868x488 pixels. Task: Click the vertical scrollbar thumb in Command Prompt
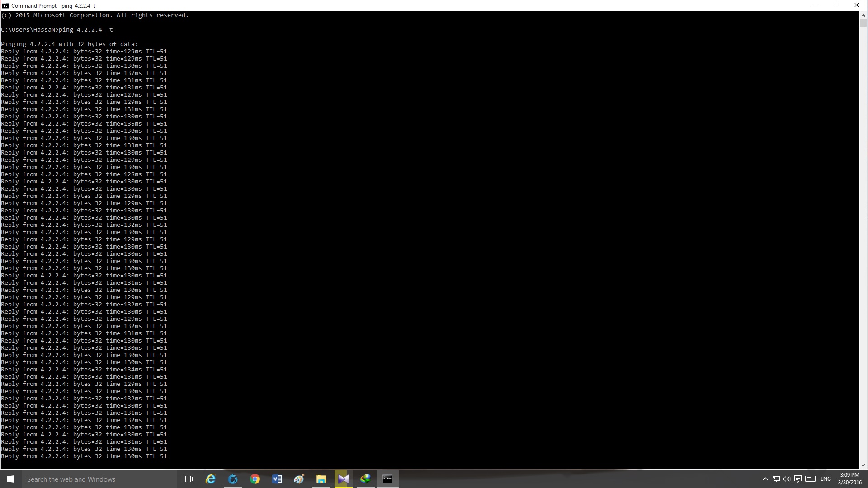863,23
